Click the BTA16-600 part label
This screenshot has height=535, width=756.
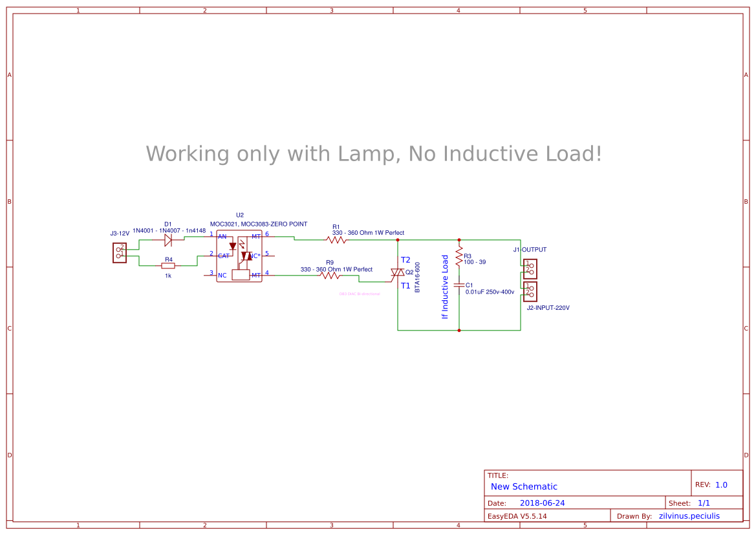(417, 277)
